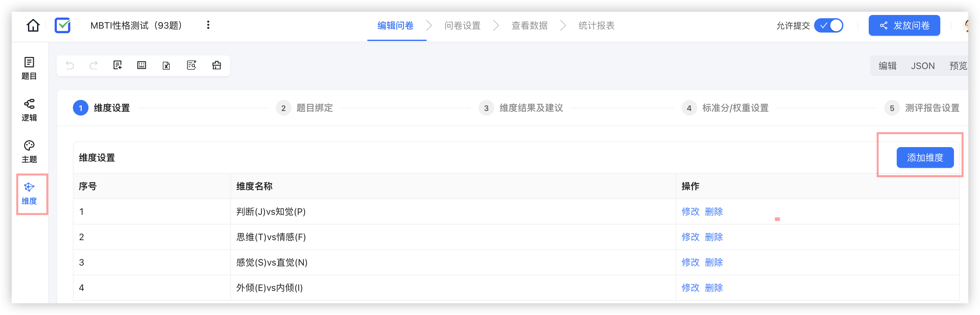980x315 pixels.
Task: Switch to the 问卷设置 tab
Action: click(462, 25)
